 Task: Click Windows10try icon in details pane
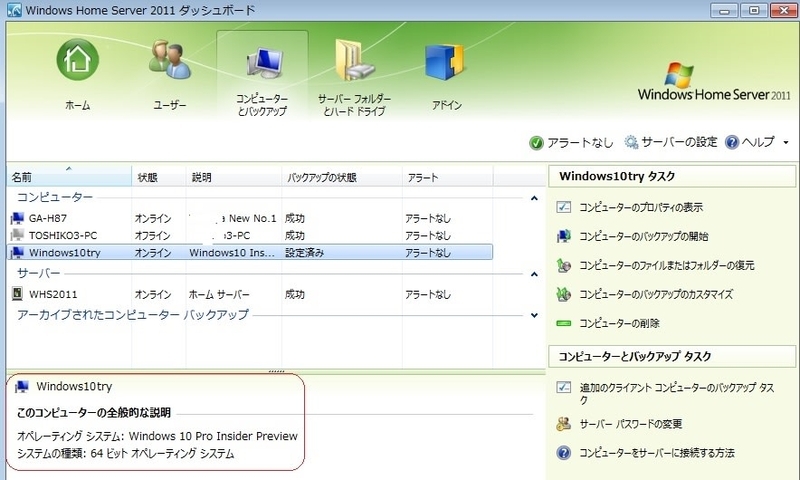21,387
